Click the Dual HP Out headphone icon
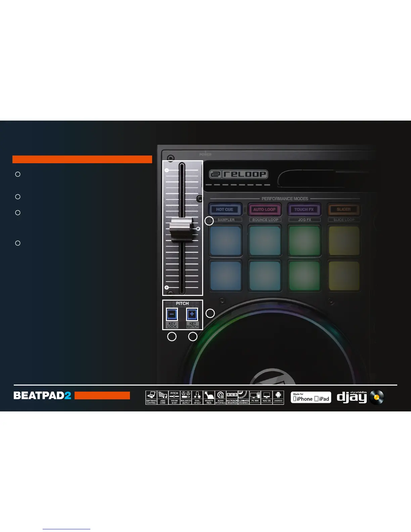The width and height of the screenshot is (411, 532). (x=197, y=398)
